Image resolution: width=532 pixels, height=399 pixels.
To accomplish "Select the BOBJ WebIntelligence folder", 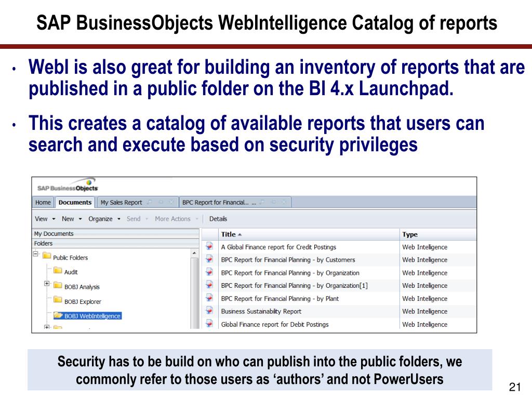I will [87, 316].
